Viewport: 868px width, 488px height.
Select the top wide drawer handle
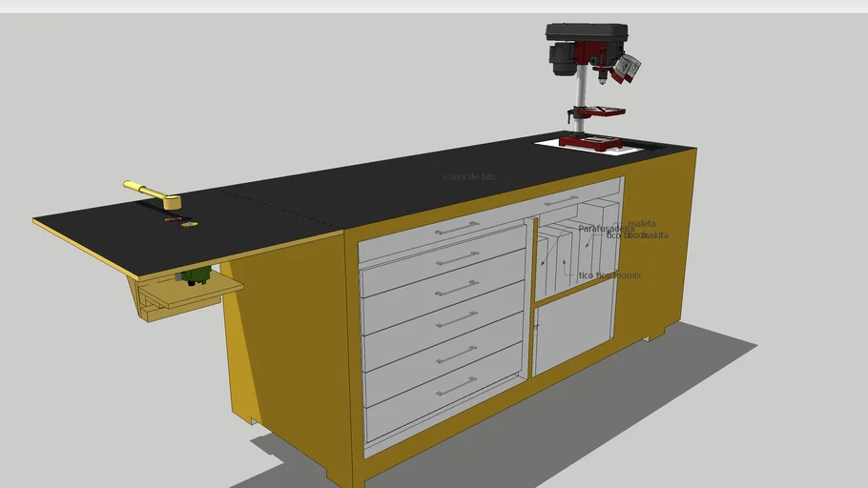coord(457,228)
